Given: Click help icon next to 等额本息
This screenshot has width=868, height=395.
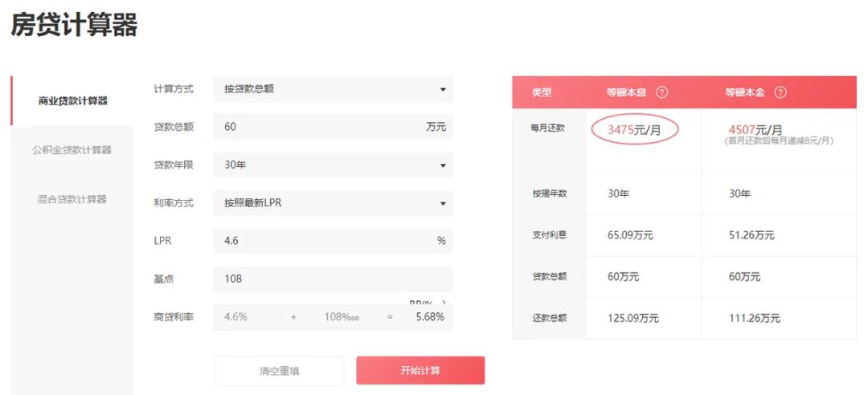Looking at the screenshot, I should coord(661,92).
